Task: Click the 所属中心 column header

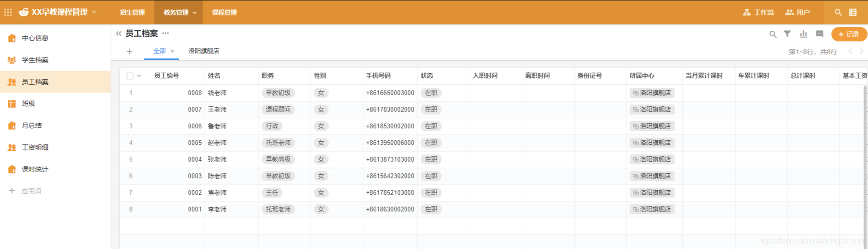Action: point(642,76)
